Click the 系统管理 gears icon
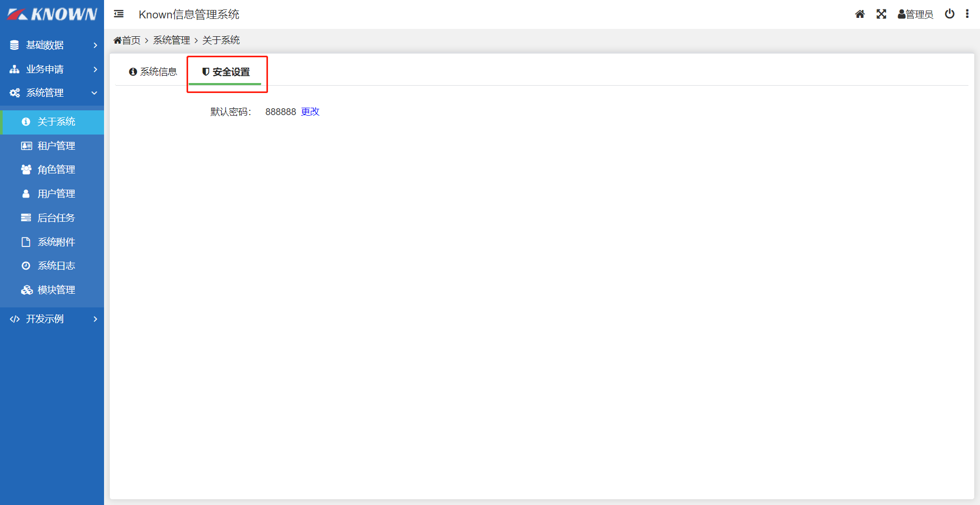This screenshot has height=505, width=980. 15,93
